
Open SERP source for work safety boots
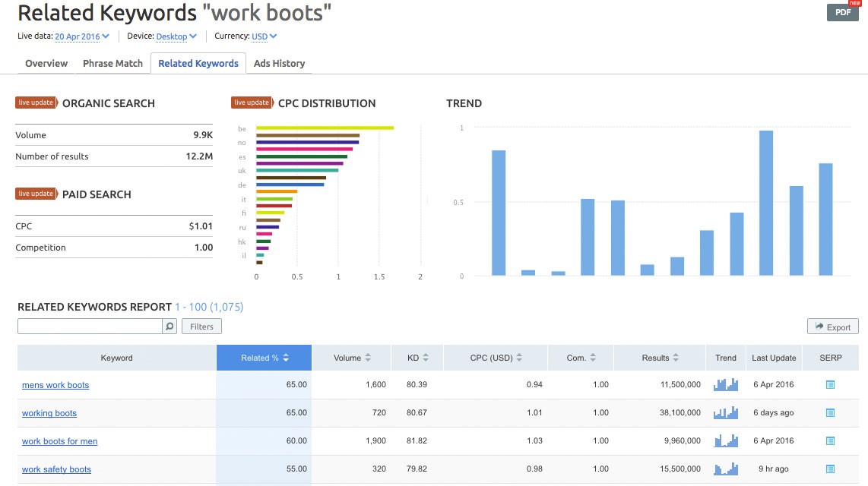pyautogui.click(x=830, y=469)
